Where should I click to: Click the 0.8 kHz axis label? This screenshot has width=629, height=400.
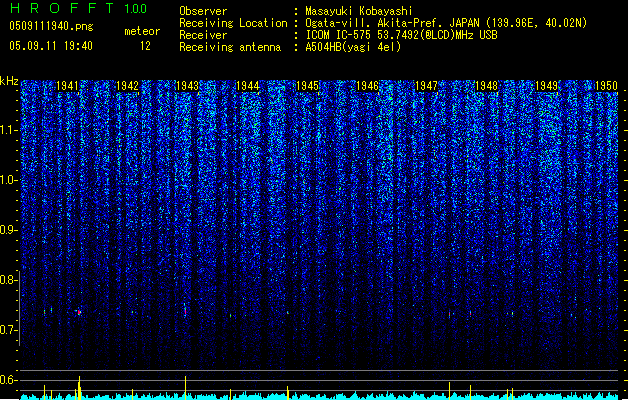(8, 280)
